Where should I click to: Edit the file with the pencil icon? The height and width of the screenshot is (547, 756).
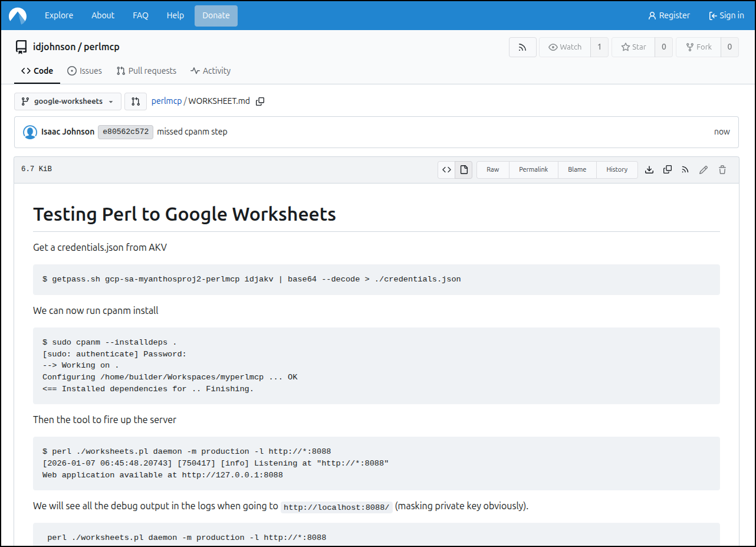[704, 170]
